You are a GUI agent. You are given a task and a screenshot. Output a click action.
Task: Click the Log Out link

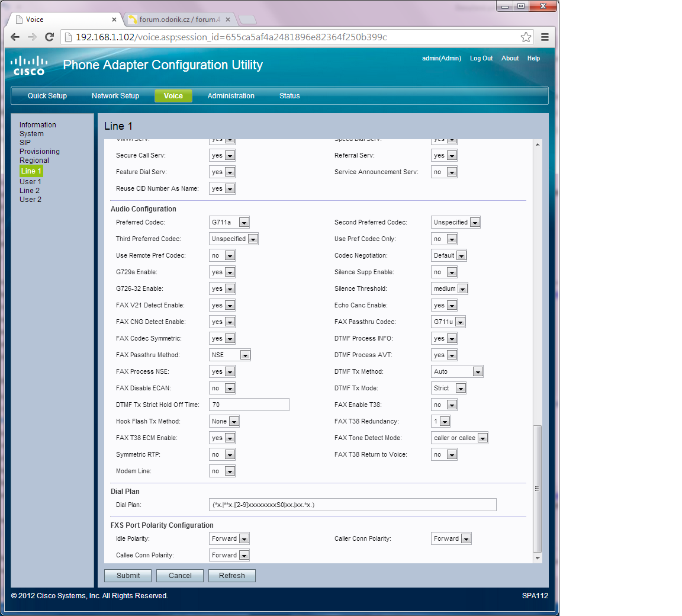coord(481,59)
